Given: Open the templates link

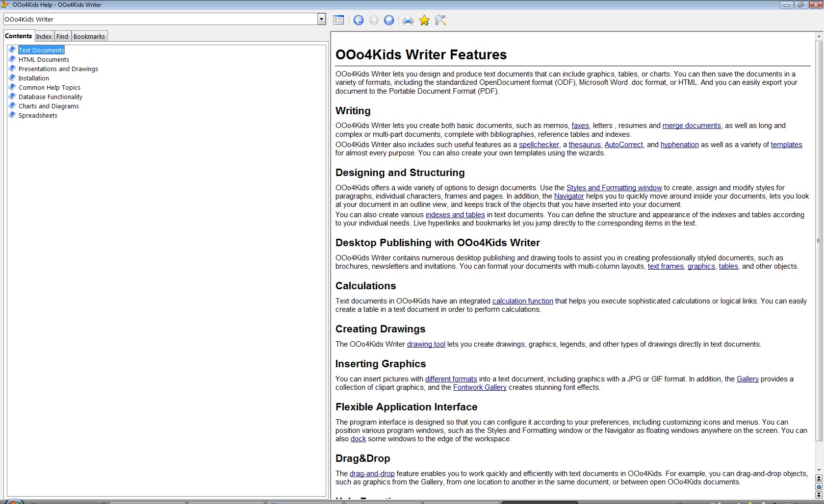Looking at the screenshot, I should 786,145.
